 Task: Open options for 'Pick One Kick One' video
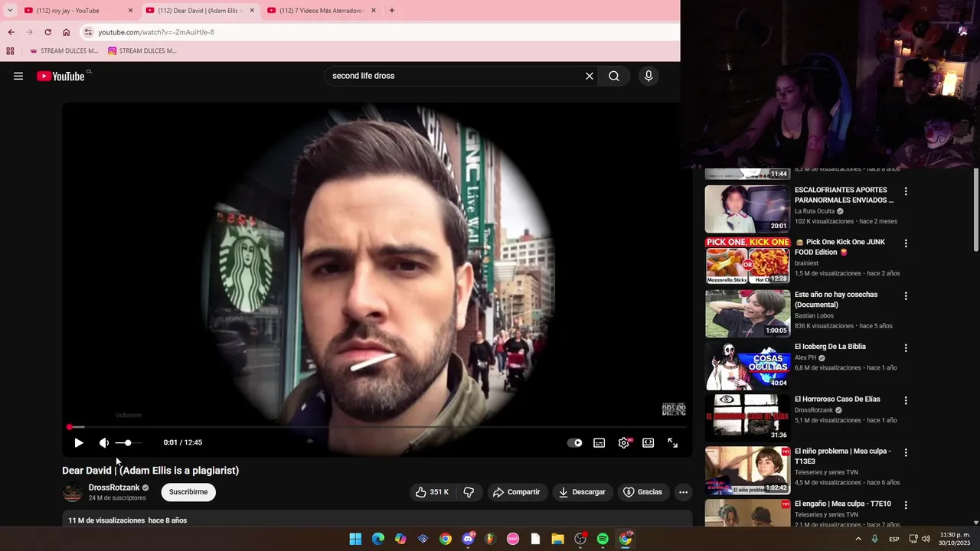pyautogui.click(x=906, y=243)
